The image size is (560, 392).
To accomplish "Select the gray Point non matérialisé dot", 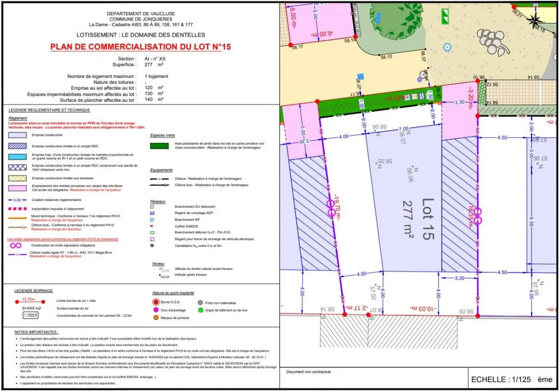I will 201,303.
